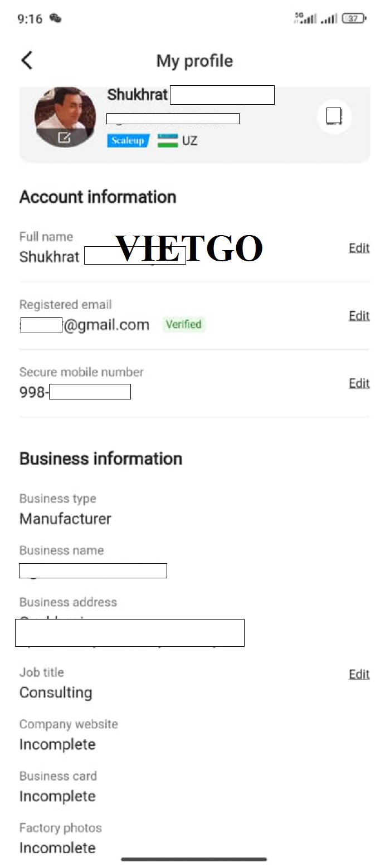Edit the Job title
Screen dimensions: 390x868
click(x=359, y=674)
